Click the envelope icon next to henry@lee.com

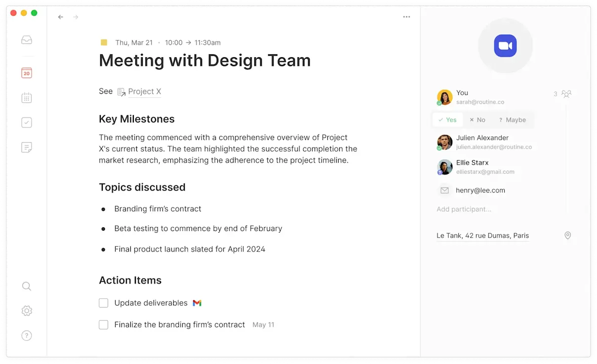pos(444,190)
